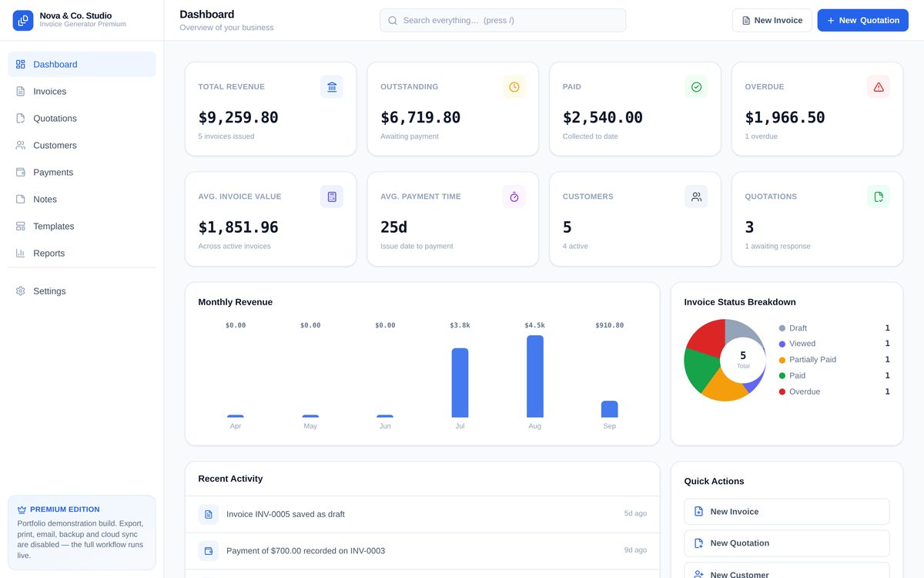This screenshot has height=578, width=924.
Task: Open Payments from the sidebar
Action: coord(82,173)
